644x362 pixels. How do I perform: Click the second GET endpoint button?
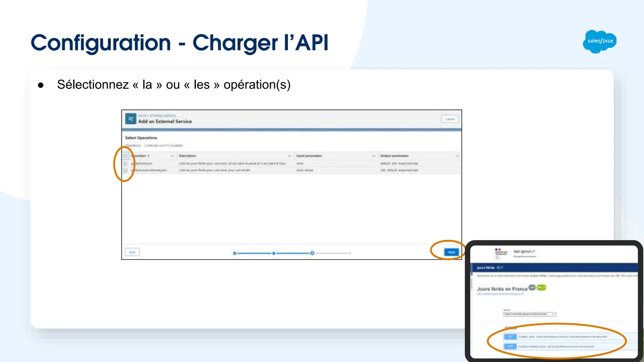pyautogui.click(x=510, y=346)
